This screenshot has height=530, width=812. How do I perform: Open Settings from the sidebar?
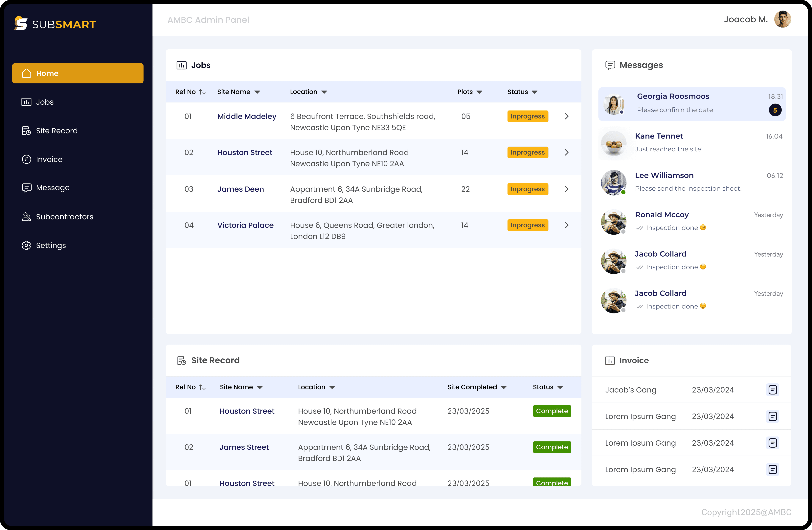[x=51, y=245]
